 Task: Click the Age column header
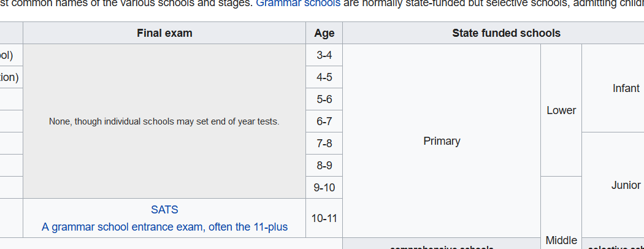[x=324, y=33]
